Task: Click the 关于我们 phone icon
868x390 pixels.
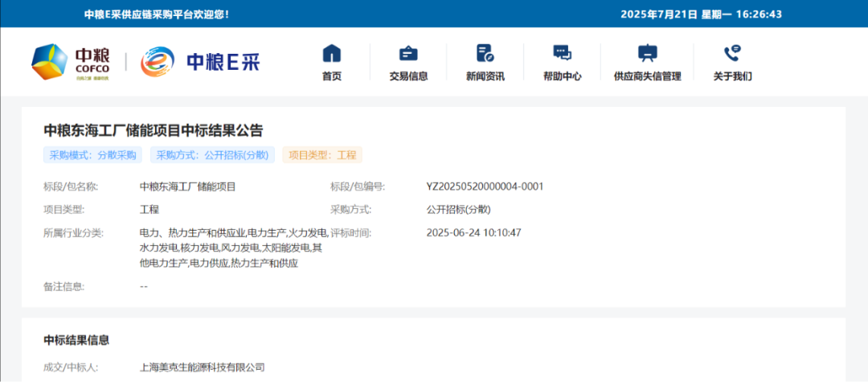Action: point(732,54)
